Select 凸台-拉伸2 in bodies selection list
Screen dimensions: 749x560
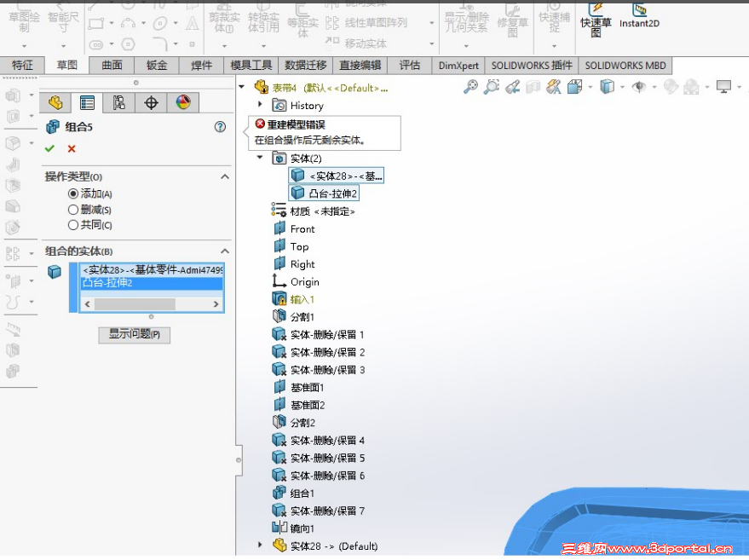coord(152,283)
